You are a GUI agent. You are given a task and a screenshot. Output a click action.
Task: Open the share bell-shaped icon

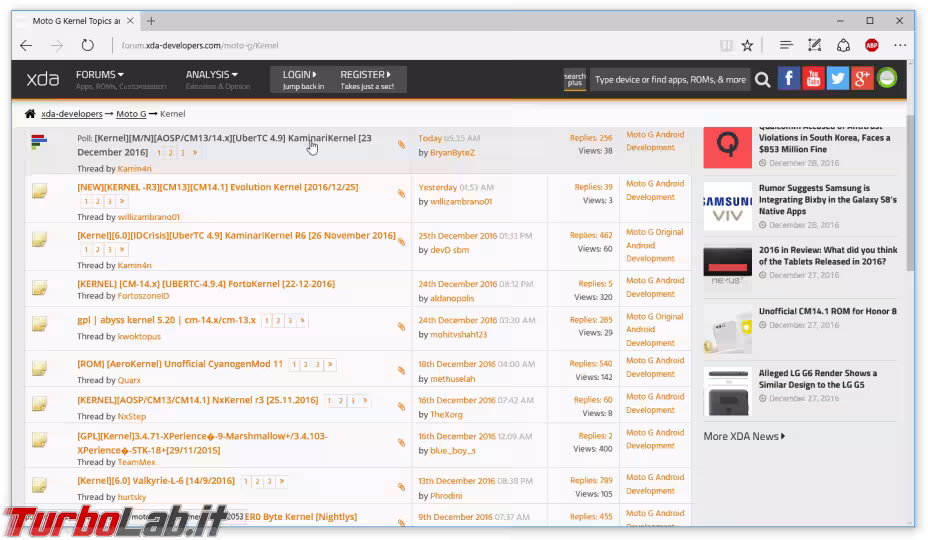tap(843, 45)
